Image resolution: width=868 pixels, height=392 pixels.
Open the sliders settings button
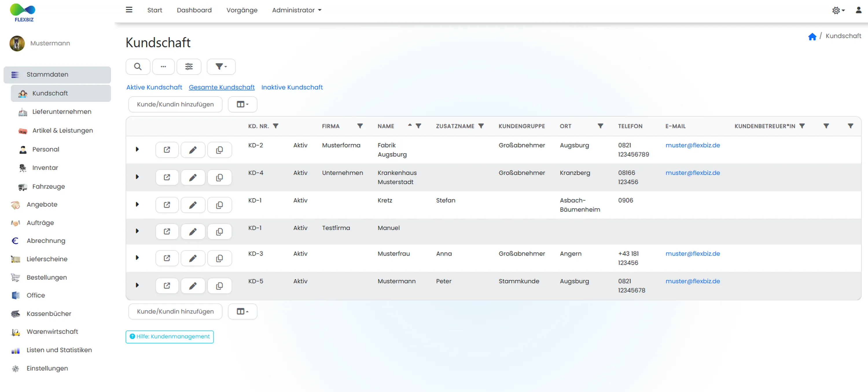pyautogui.click(x=189, y=66)
